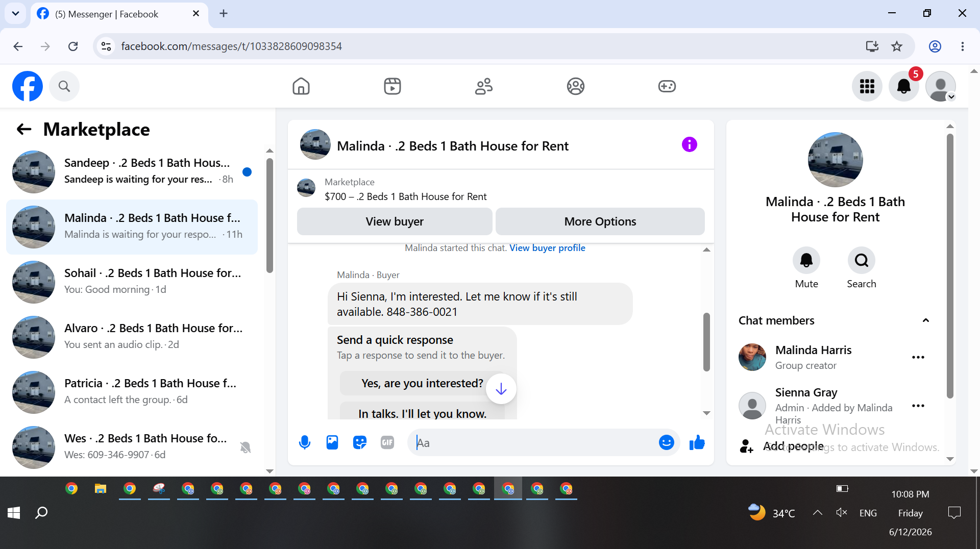Open options for Malinda Harris member
The height and width of the screenshot is (549, 980).
point(918,357)
